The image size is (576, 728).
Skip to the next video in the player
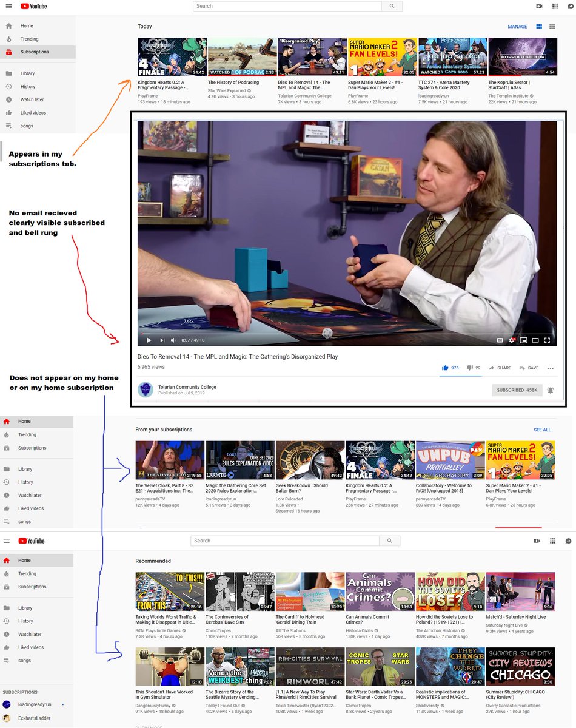click(162, 340)
